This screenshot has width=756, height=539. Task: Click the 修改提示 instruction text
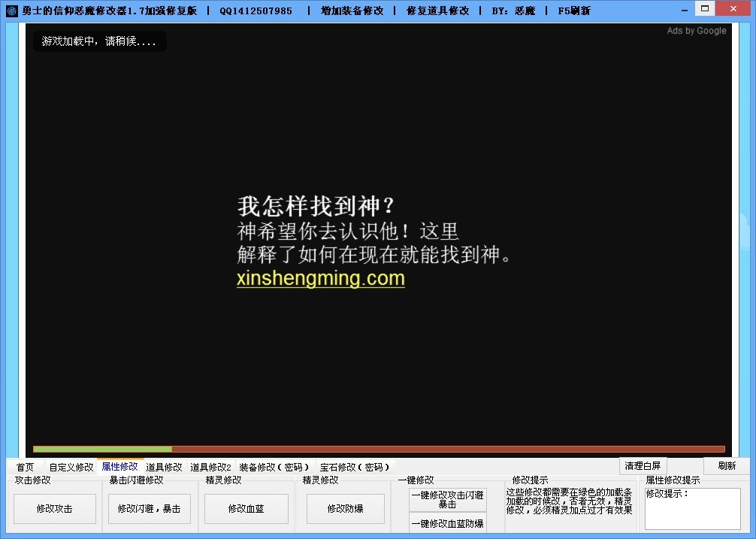click(x=569, y=501)
